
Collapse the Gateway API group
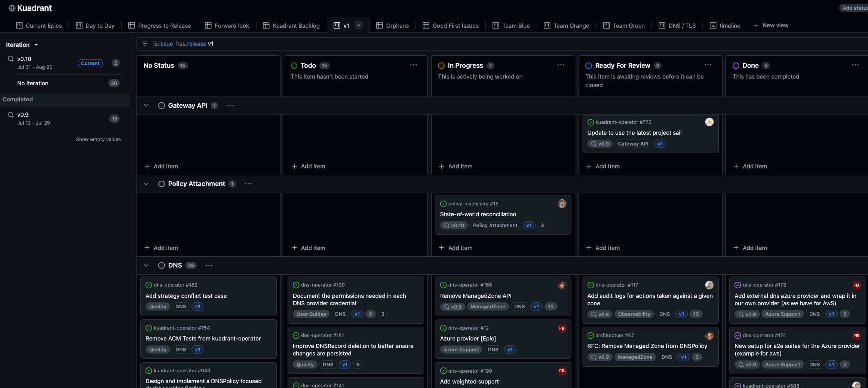146,106
